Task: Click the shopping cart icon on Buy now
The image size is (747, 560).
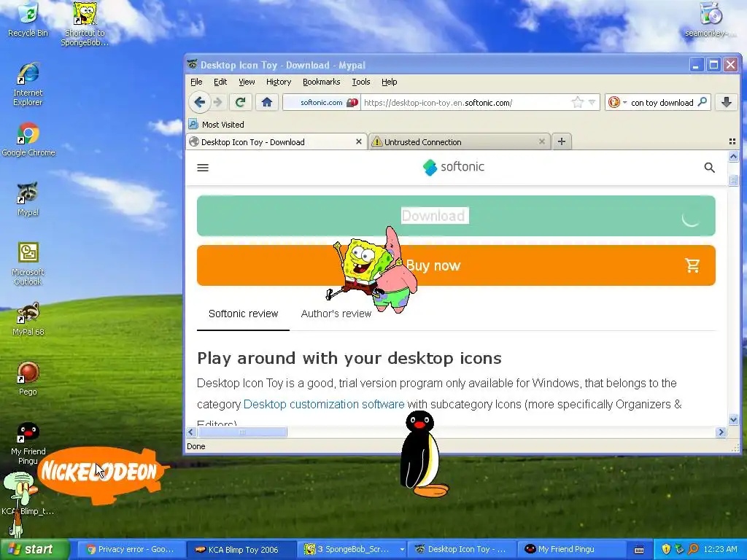Action: click(693, 265)
